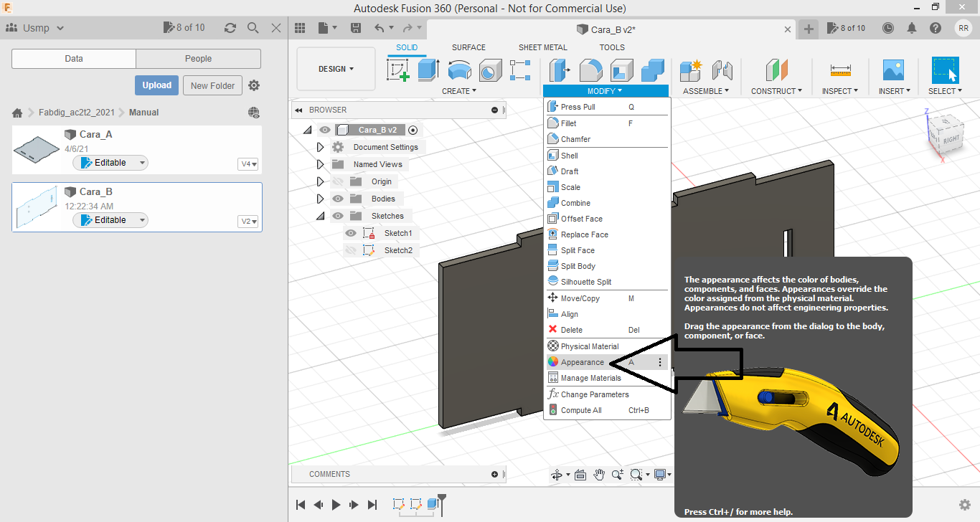Hide the Sketches folder
Screen dimensions: 980x522
[338, 216]
